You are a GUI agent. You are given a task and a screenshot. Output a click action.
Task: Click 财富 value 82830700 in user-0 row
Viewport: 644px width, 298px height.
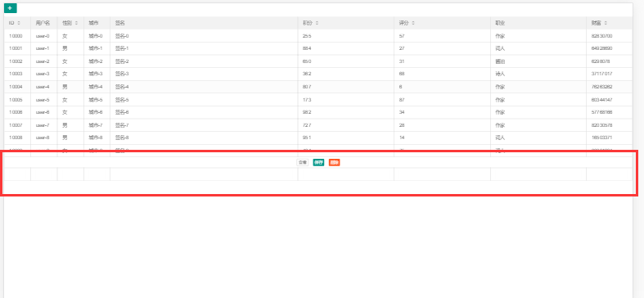point(601,36)
